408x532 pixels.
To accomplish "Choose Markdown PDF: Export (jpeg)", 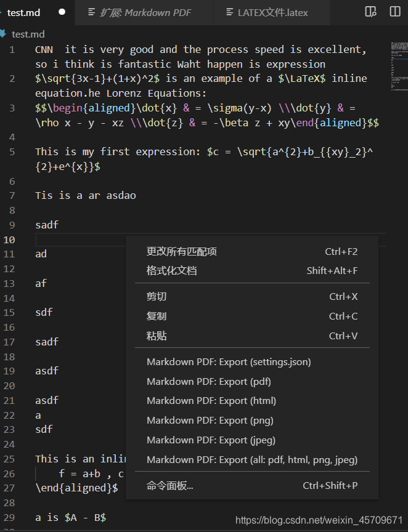I will (x=251, y=440).
